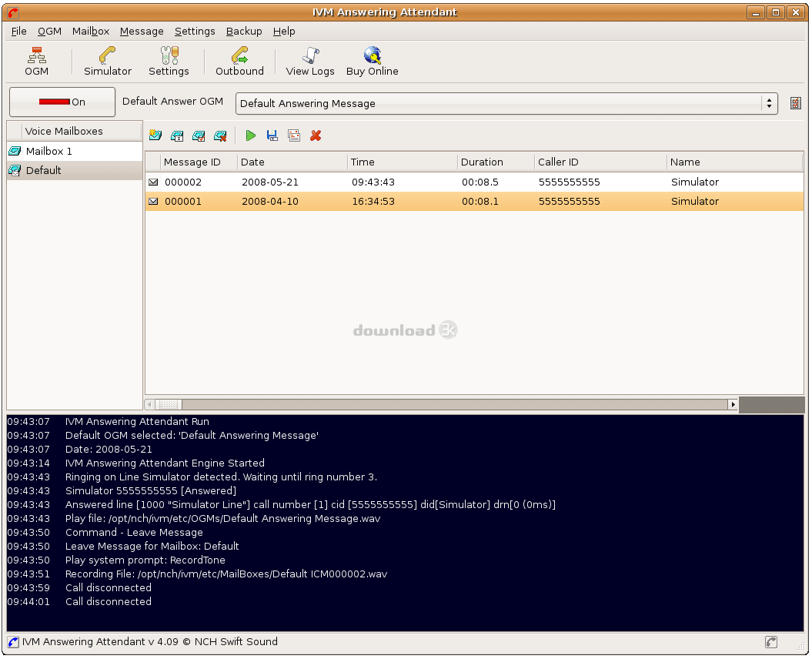
Task: Click envelope icon of message 000001
Action: 153,202
